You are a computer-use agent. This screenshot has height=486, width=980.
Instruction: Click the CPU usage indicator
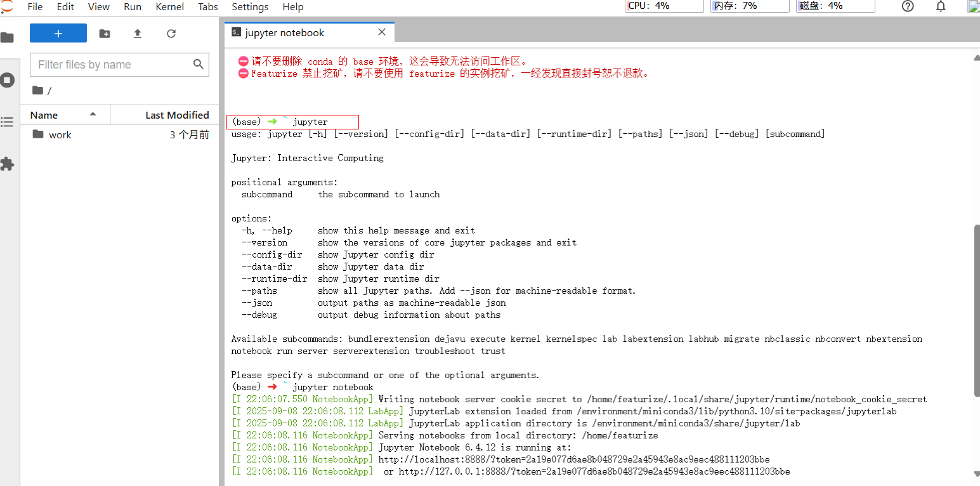665,6
